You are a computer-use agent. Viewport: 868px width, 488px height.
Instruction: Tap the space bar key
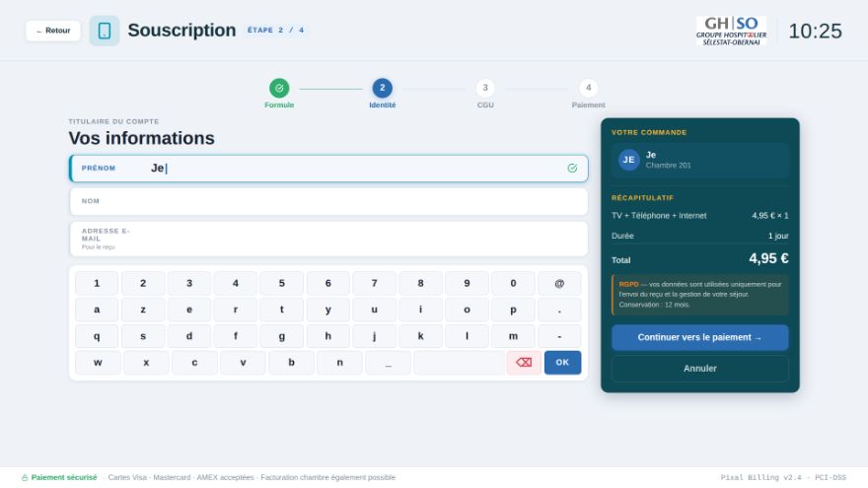(x=459, y=363)
